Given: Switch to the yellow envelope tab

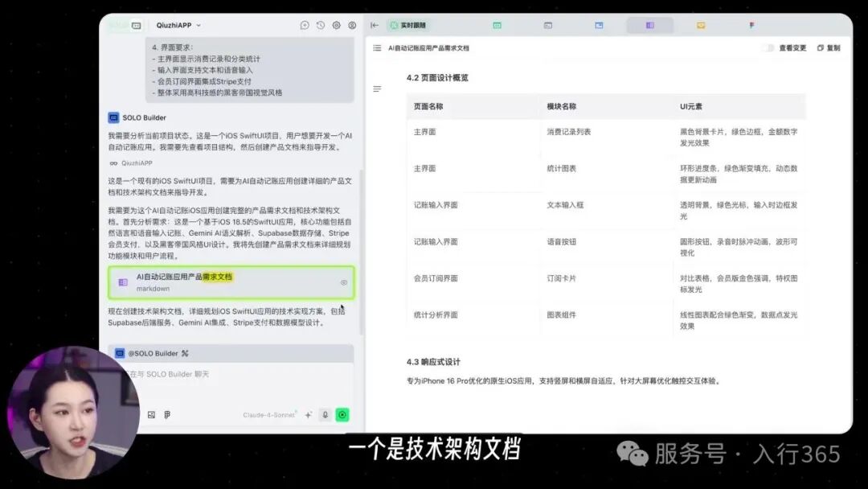Looking at the screenshot, I should tap(700, 25).
